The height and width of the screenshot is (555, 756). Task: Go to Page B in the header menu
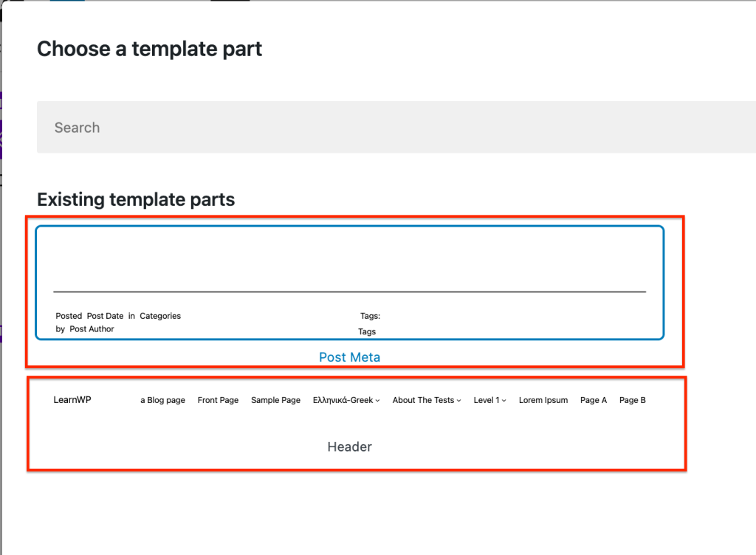click(x=632, y=400)
